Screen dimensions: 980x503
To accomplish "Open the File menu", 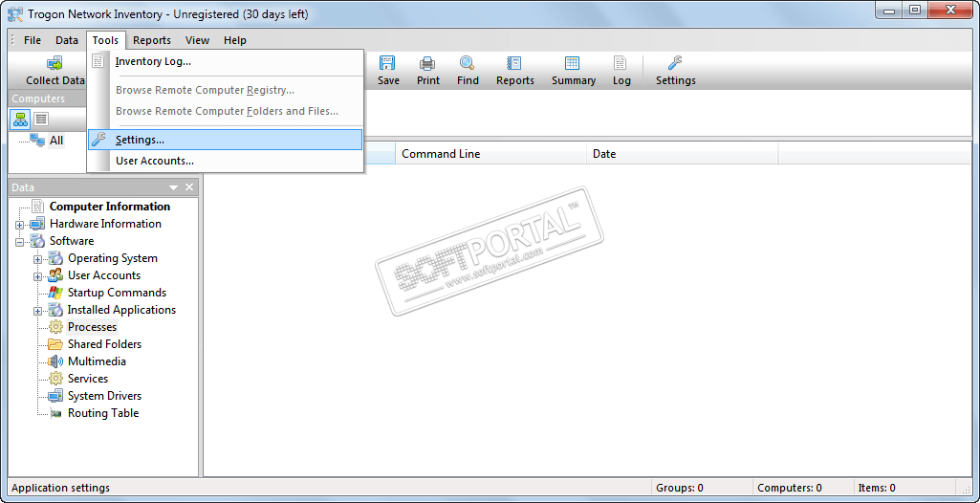I will [x=33, y=40].
